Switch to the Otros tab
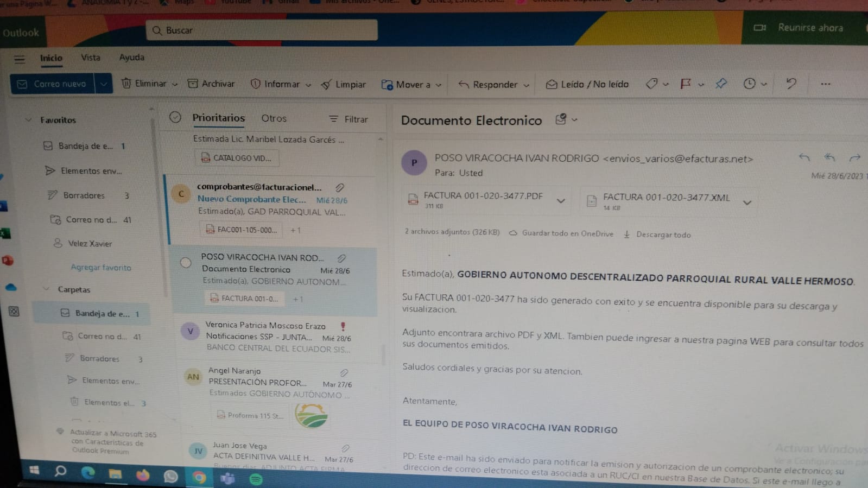Viewport: 868px width, 488px height. pyautogui.click(x=274, y=118)
